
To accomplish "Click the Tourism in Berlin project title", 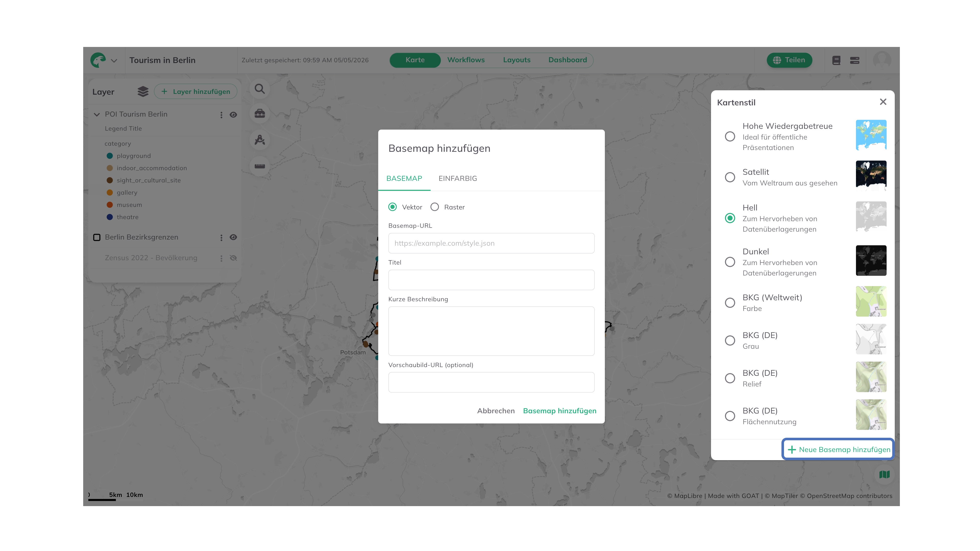I will [163, 60].
